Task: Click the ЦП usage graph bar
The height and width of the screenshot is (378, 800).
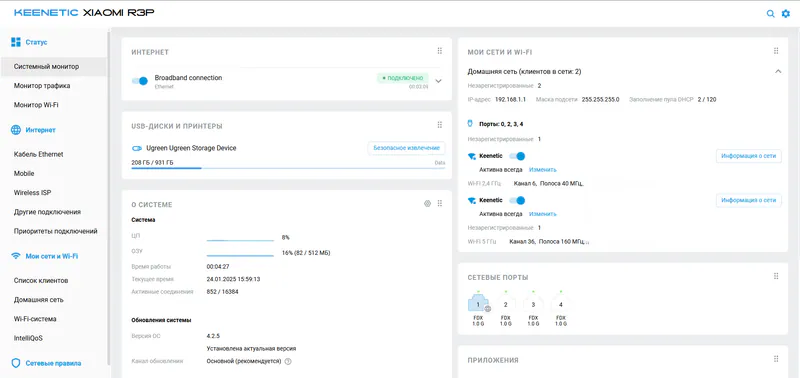Action: click(240, 239)
